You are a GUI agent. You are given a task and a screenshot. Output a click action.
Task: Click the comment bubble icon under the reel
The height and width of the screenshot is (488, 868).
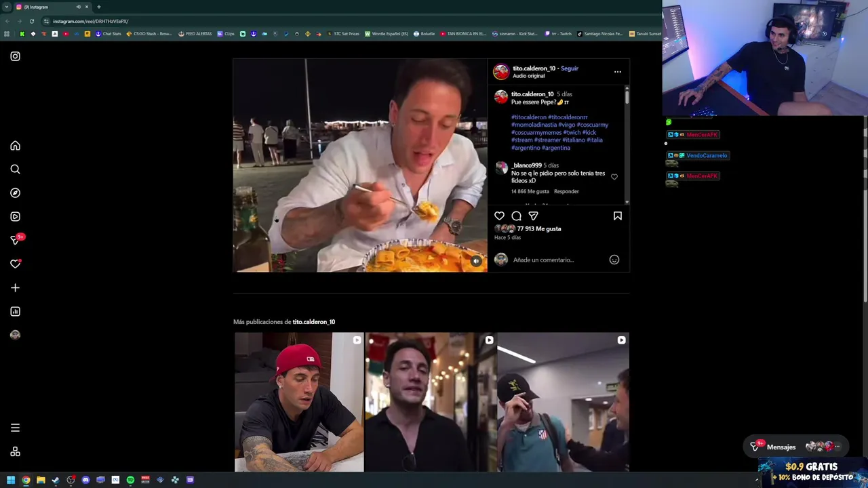pyautogui.click(x=516, y=216)
